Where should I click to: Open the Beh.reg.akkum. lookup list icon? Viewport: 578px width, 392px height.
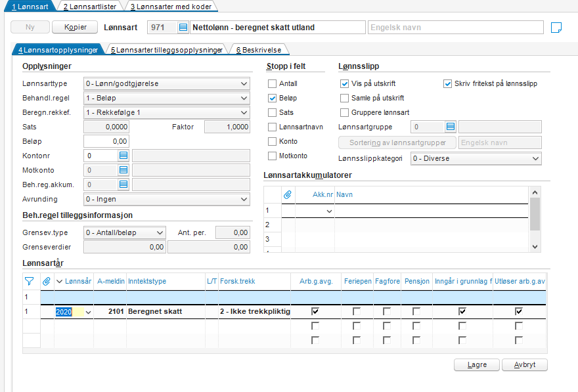tap(123, 185)
